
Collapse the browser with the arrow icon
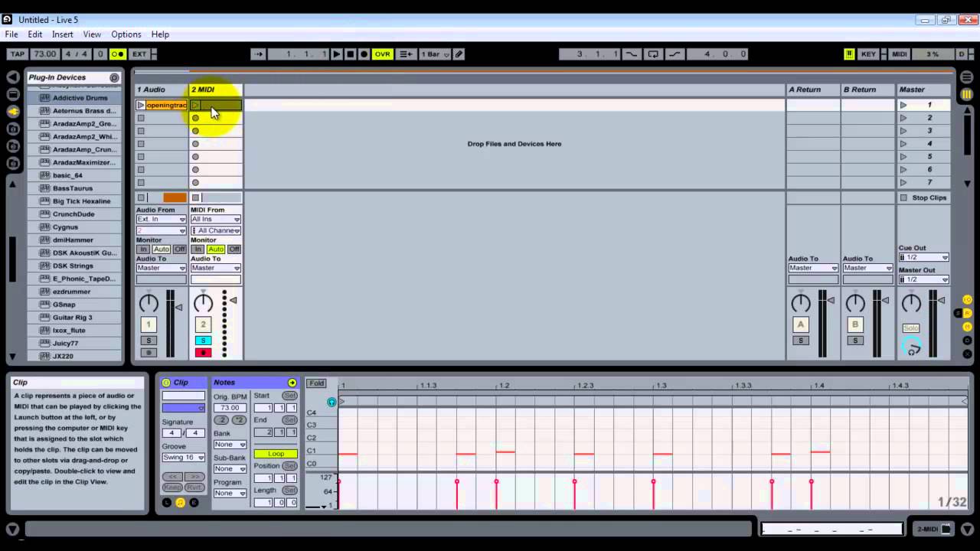[x=13, y=77]
